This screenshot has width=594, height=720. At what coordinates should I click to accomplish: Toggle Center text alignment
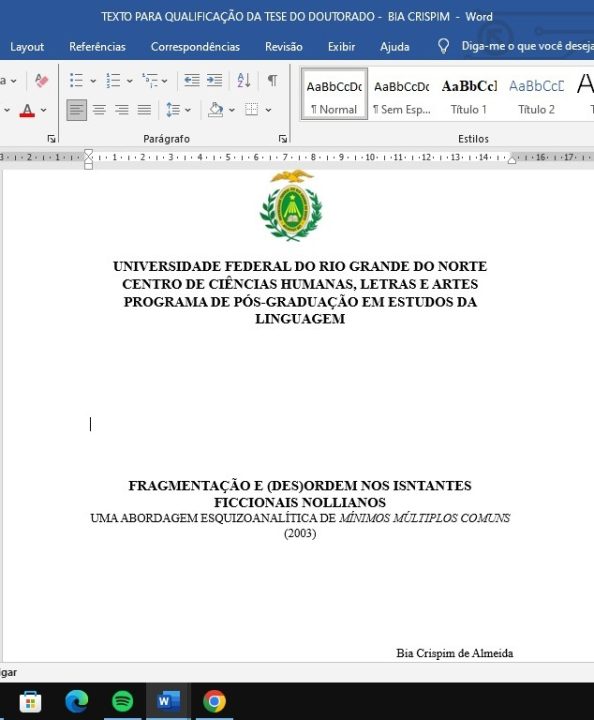99,110
